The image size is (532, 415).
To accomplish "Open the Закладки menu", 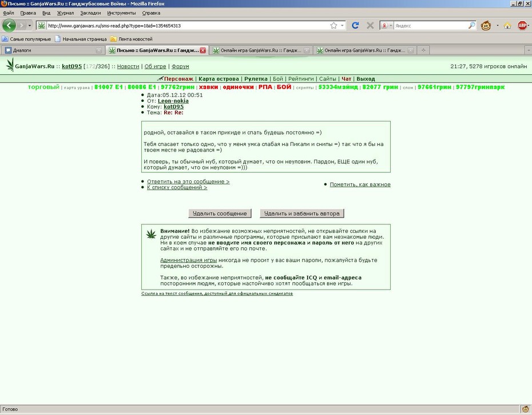I will [x=90, y=13].
